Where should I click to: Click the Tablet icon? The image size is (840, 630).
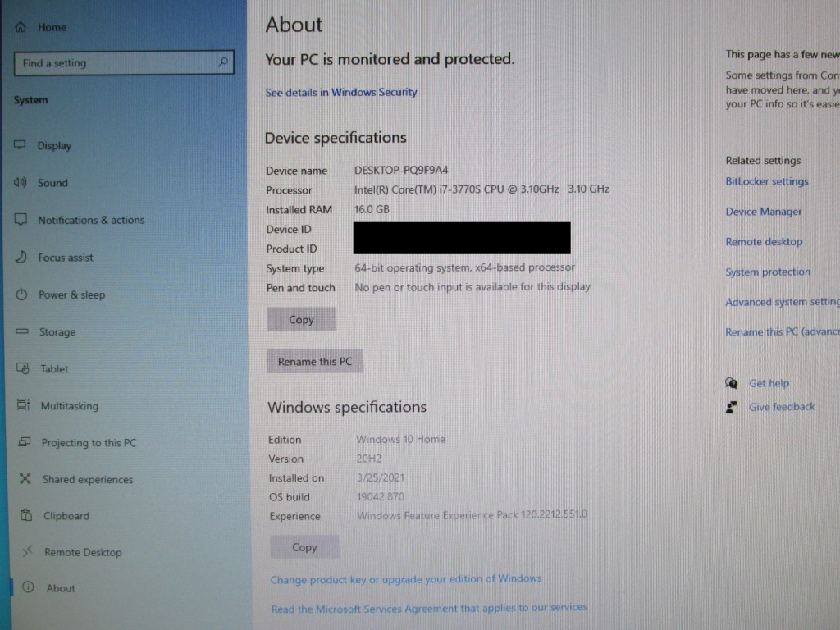22,368
